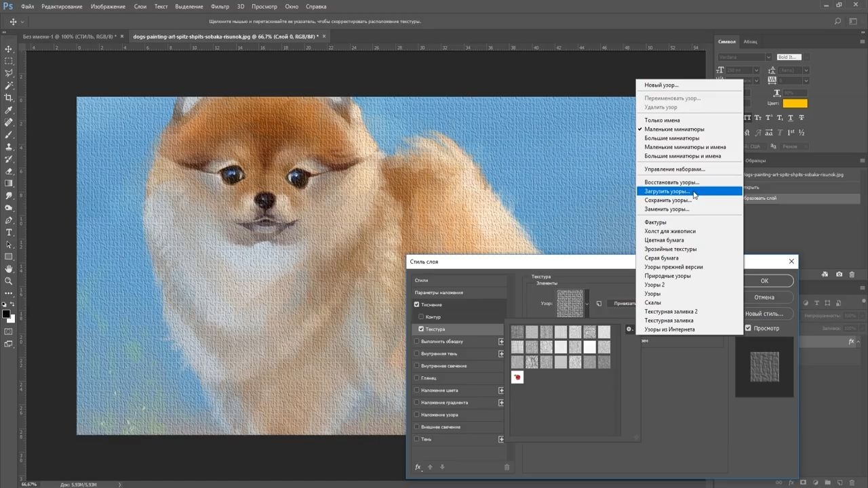868x488 pixels.
Task: Click the fx icon in Layer Style dialog
Action: (x=418, y=467)
